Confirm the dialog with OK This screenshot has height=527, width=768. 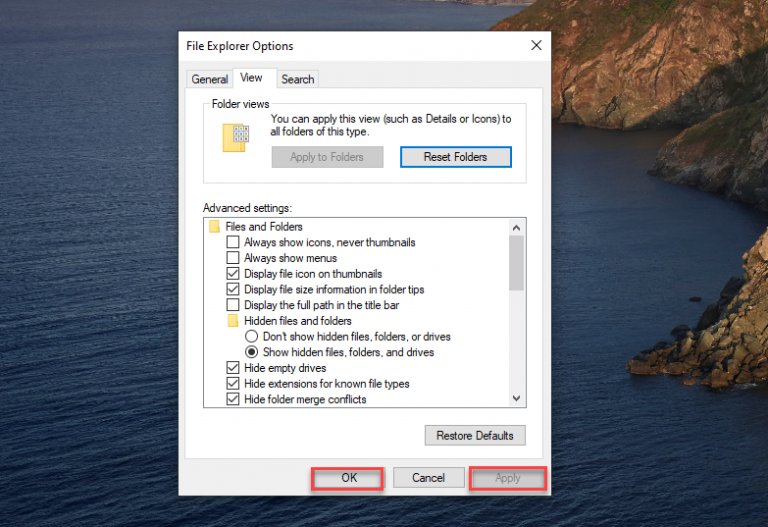click(349, 478)
